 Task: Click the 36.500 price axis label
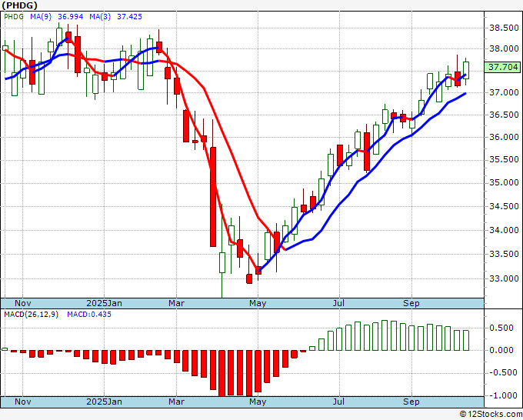click(504, 115)
